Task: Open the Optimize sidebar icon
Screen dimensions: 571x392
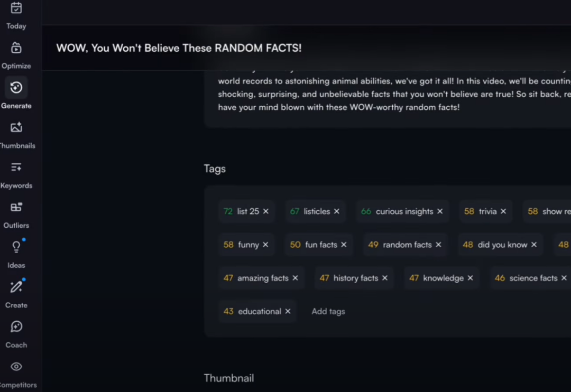Action: coord(16,48)
